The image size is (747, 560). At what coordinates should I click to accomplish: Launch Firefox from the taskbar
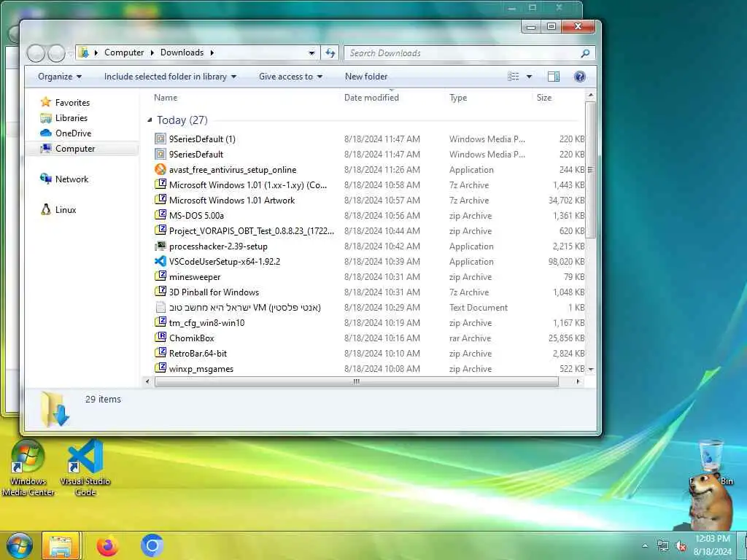108,545
